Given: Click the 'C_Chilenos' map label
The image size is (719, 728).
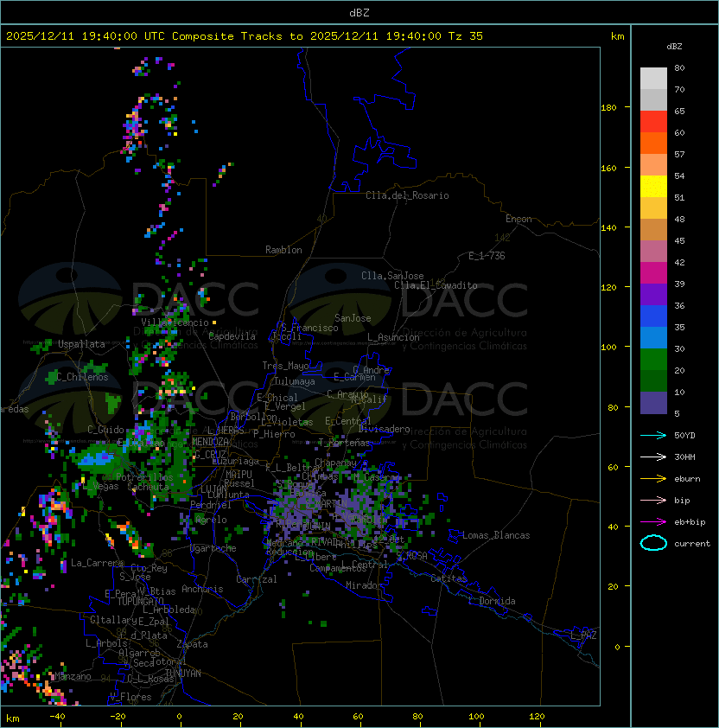Looking at the screenshot, I should point(82,377).
